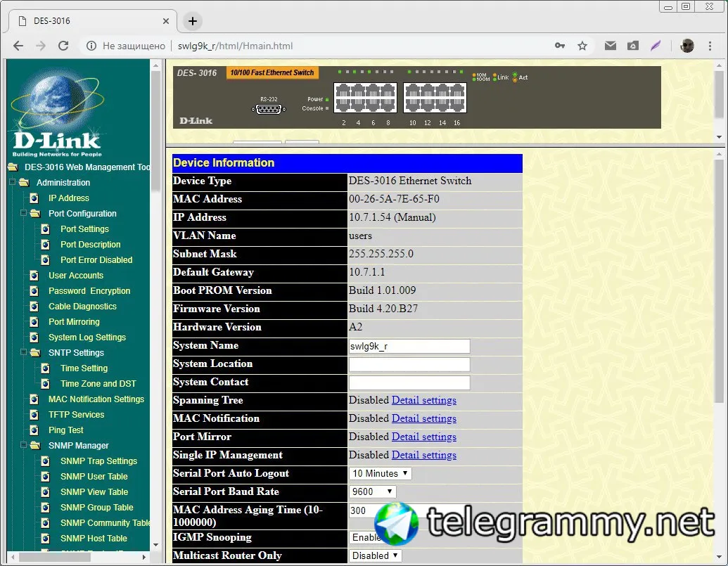This screenshot has height=566, width=728.
Task: Click the RS-232 console port image
Action: [x=269, y=109]
